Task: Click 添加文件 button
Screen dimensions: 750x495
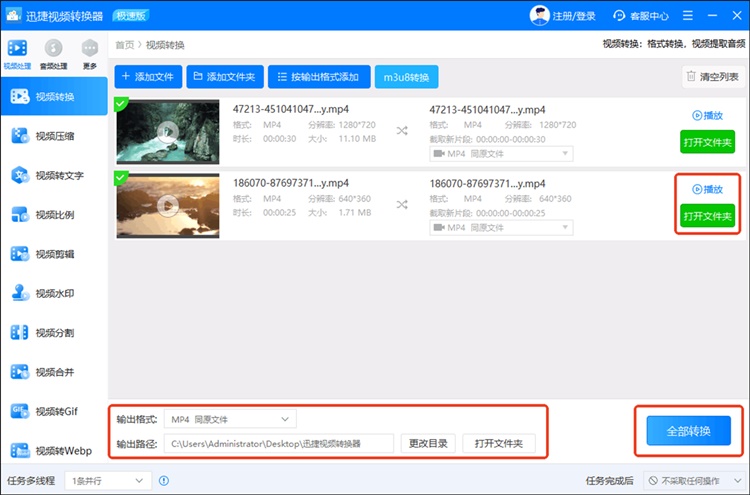Action: point(148,77)
